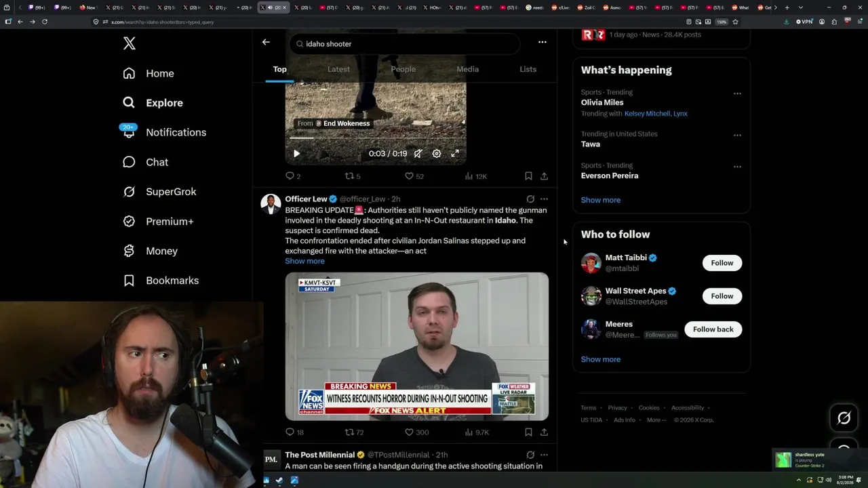The image size is (868, 488).
Task: Open Grok actions on The Post Millennial post
Action: point(530,455)
